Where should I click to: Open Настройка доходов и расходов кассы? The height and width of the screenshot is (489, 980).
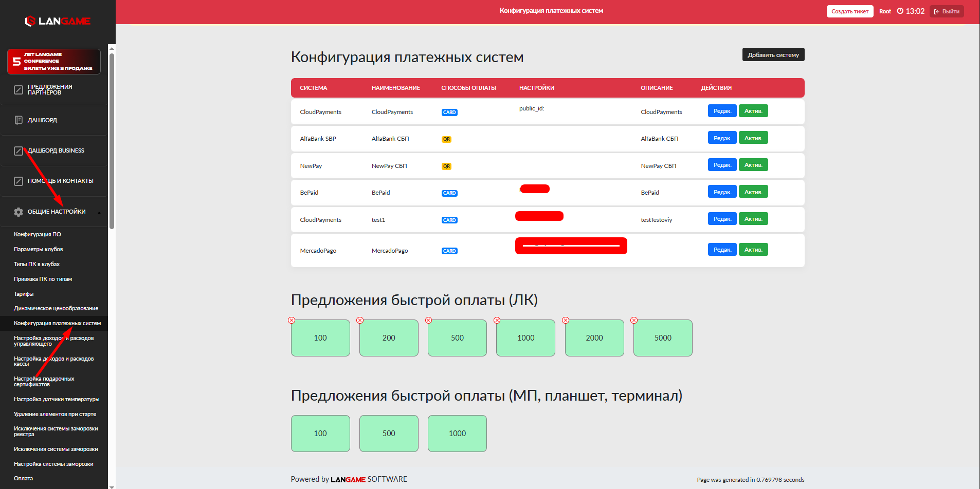click(54, 361)
